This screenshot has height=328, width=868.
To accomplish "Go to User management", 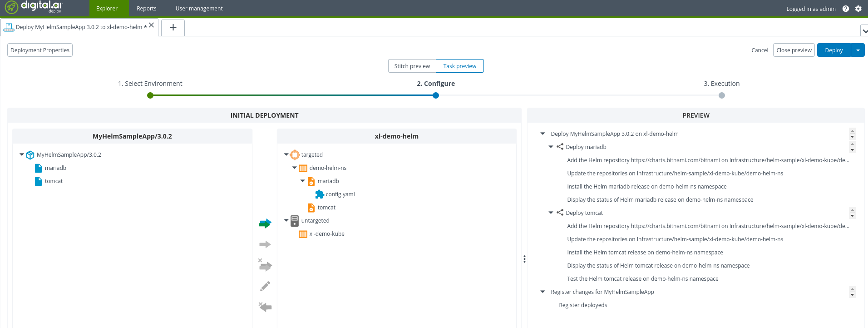I will point(199,9).
